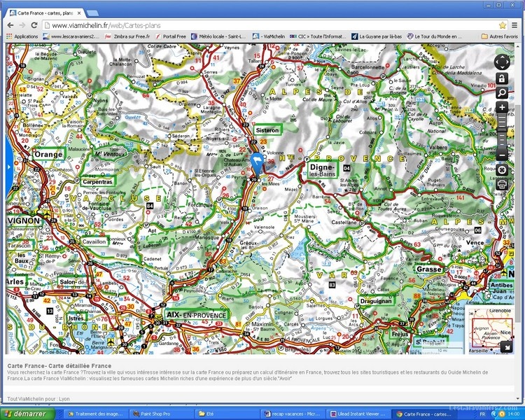
Task: Click the map pan direction control
Action: tap(502, 62)
